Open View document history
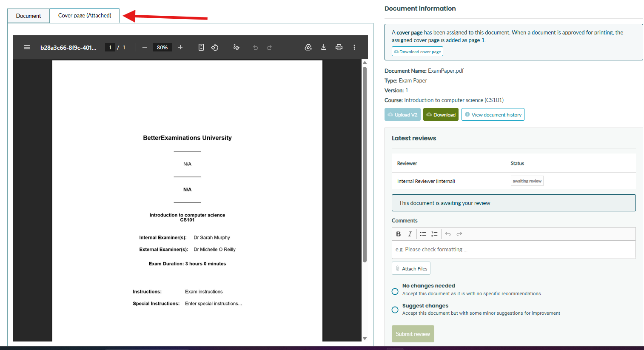 [x=493, y=114]
